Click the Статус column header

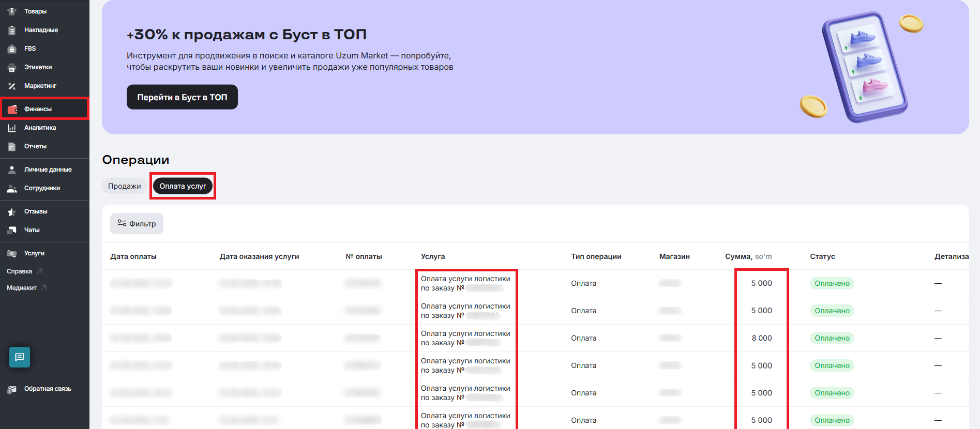tap(822, 256)
